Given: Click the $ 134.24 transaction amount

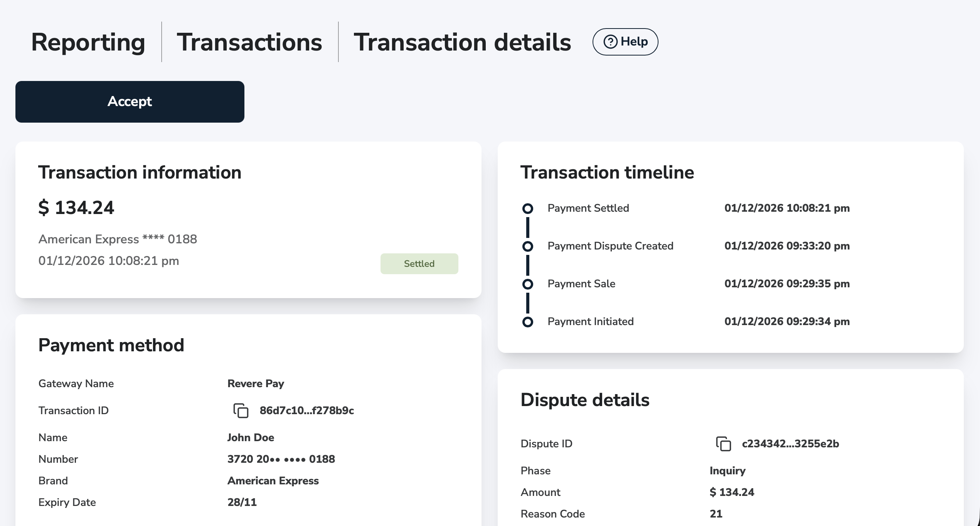Looking at the screenshot, I should click(76, 208).
